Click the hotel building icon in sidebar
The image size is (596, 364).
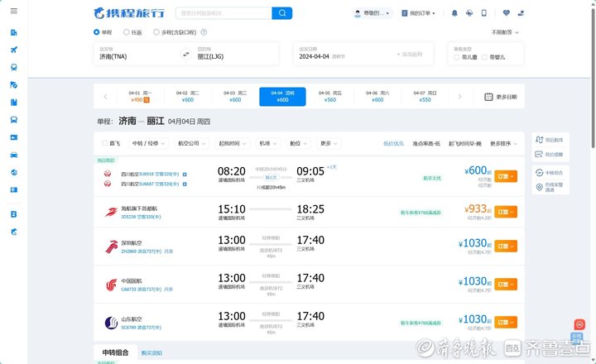14,32
